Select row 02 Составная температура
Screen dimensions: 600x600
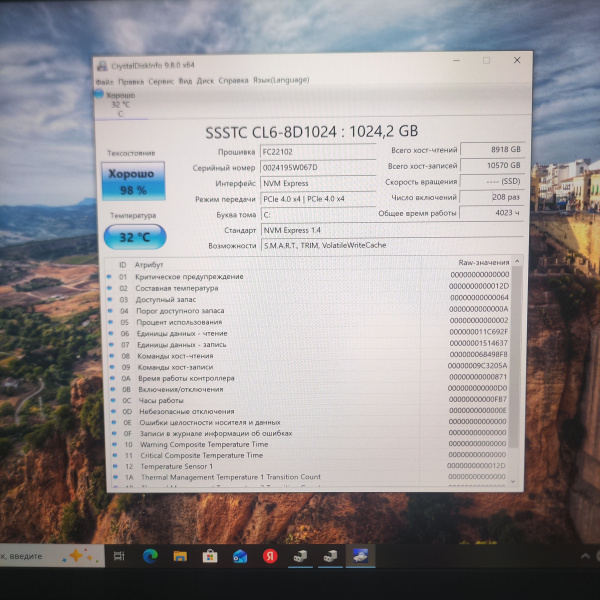(308, 287)
